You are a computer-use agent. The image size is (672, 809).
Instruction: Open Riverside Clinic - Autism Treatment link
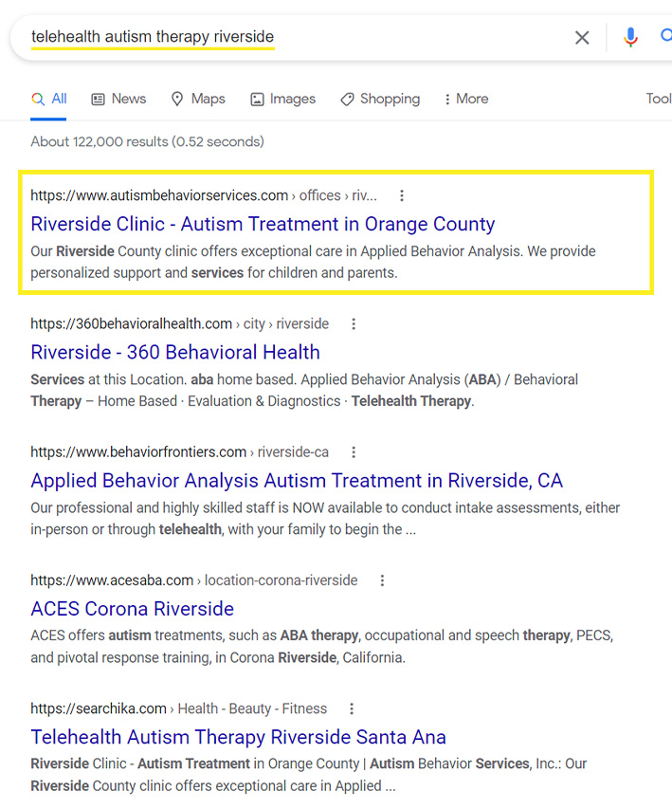[x=263, y=224]
